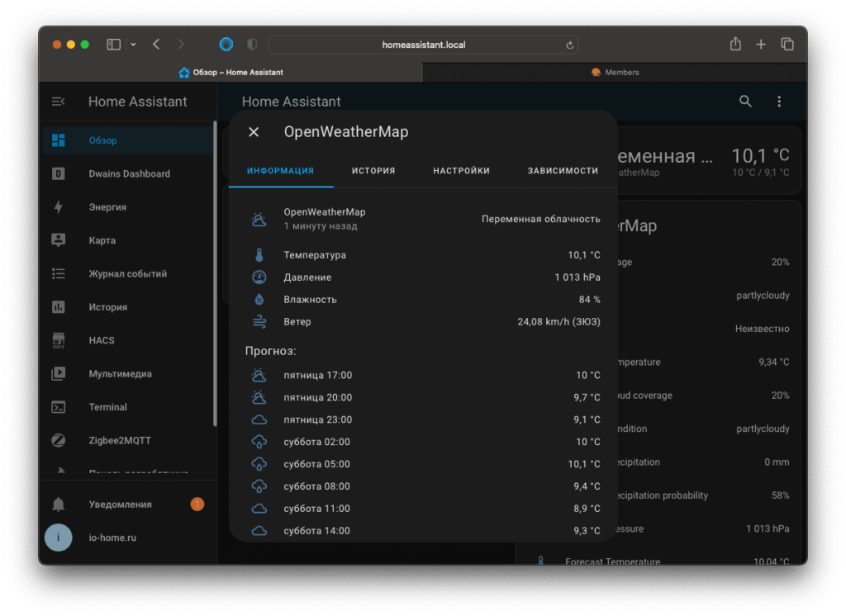Go back in Safari history
This screenshot has width=846, height=616.
click(156, 45)
